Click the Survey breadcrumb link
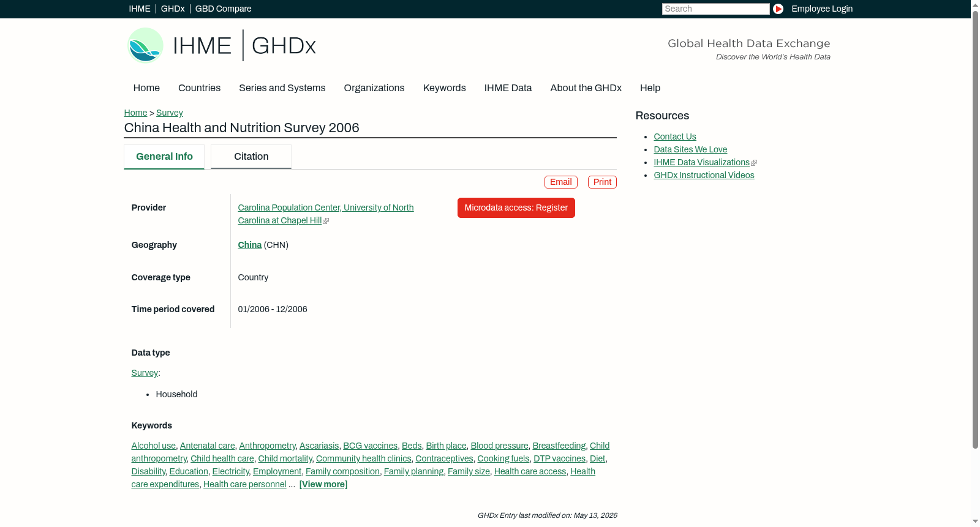 tap(170, 113)
